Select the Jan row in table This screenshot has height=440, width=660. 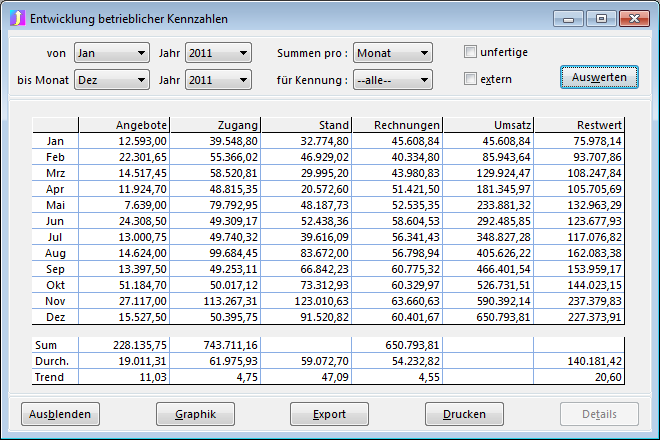55,141
